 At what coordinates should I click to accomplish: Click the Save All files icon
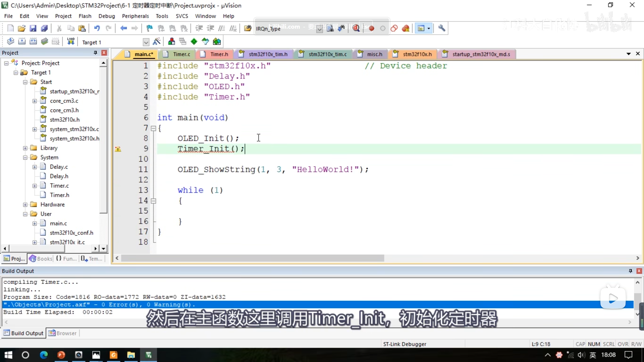[45, 28]
